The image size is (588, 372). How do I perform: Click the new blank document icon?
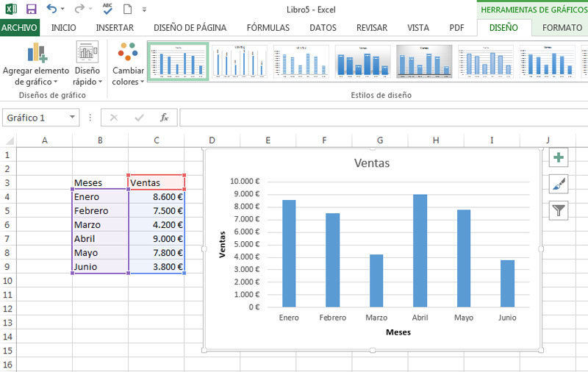tap(127, 9)
